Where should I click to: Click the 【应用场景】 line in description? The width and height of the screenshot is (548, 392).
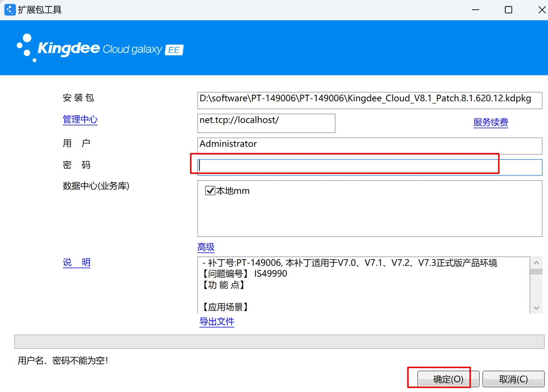point(225,307)
